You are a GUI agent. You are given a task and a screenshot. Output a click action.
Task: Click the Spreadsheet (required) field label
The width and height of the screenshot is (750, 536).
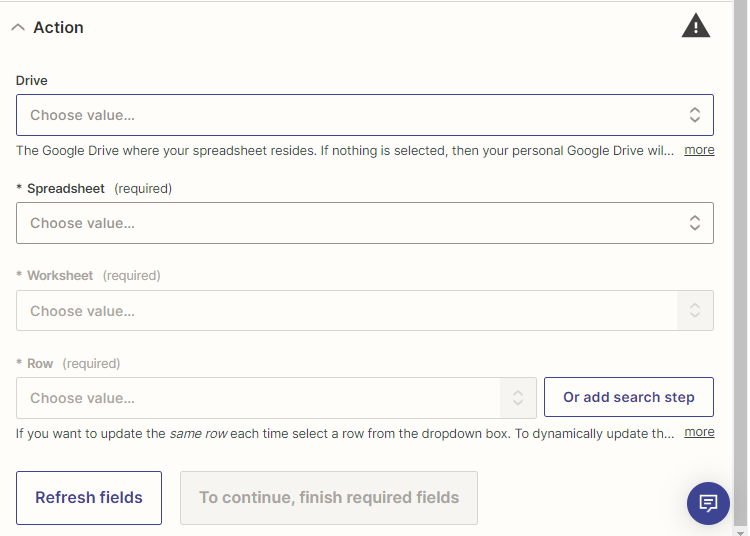(66, 188)
